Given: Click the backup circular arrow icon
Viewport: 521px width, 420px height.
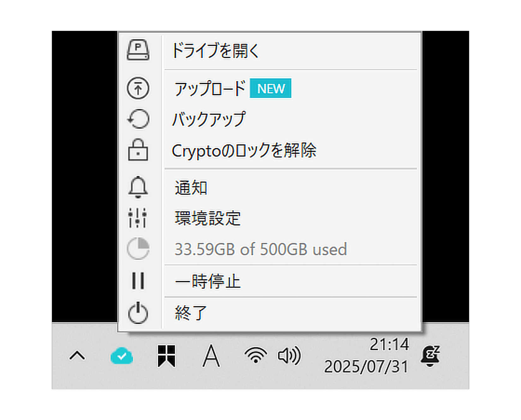Looking at the screenshot, I should tap(138, 119).
